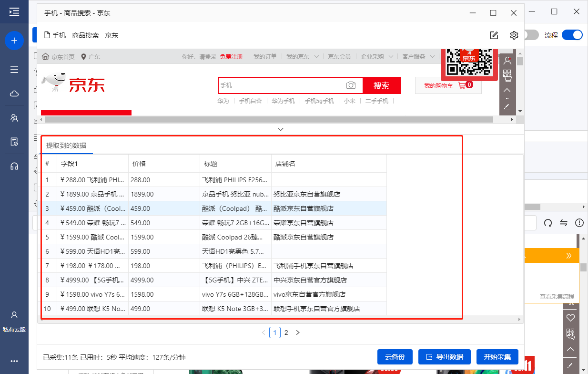
Task: Click the up-chevron on JD side toolbar
Action: click(x=507, y=90)
